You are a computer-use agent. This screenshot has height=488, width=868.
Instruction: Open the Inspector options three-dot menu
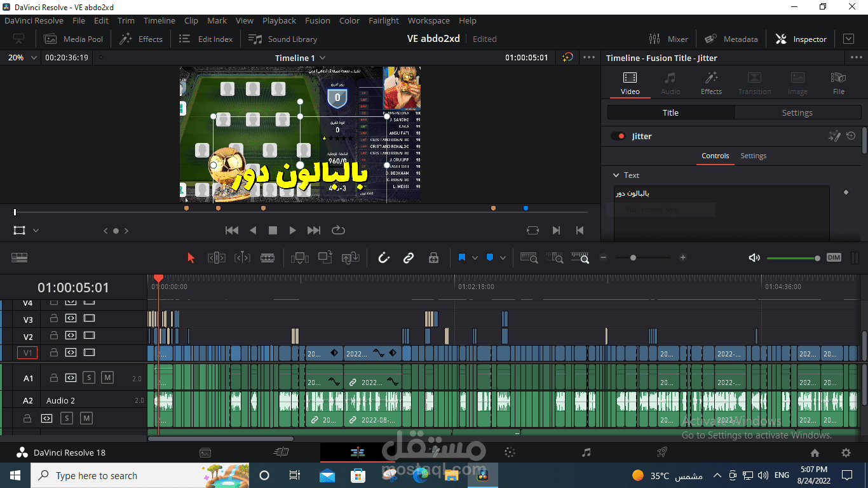tap(856, 57)
